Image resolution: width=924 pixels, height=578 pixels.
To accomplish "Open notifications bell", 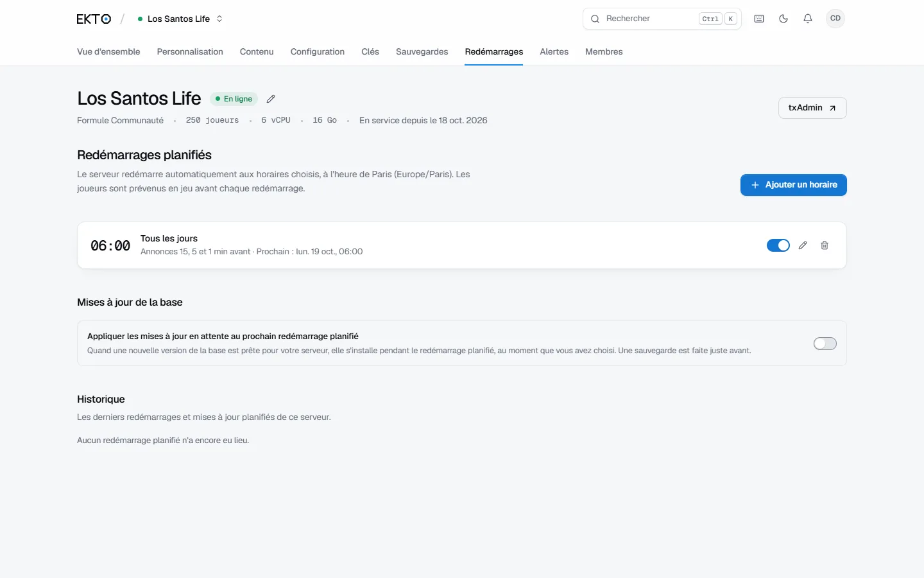I will tap(808, 19).
